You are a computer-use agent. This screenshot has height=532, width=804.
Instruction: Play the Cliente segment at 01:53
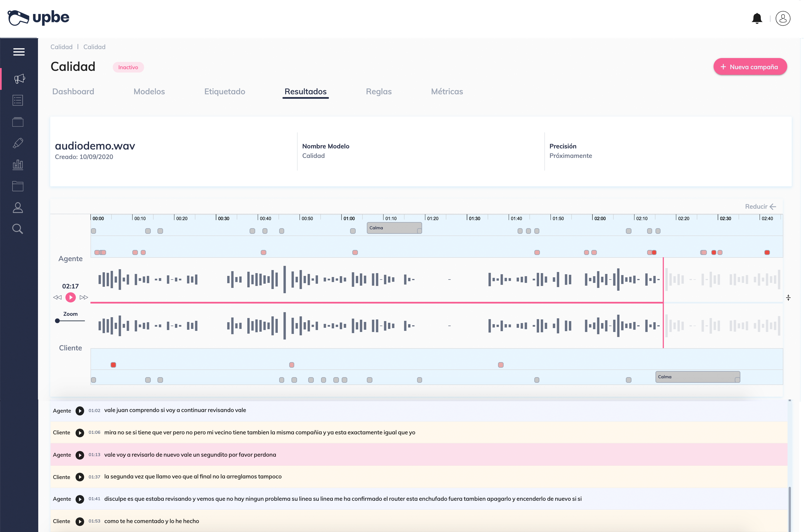click(80, 521)
